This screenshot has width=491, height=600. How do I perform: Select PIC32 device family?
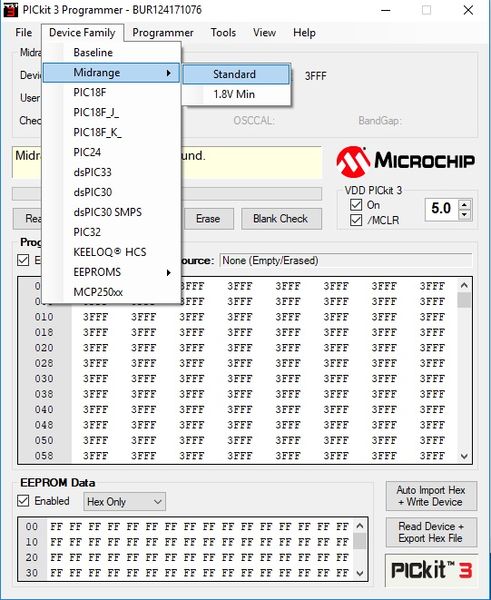(111, 232)
